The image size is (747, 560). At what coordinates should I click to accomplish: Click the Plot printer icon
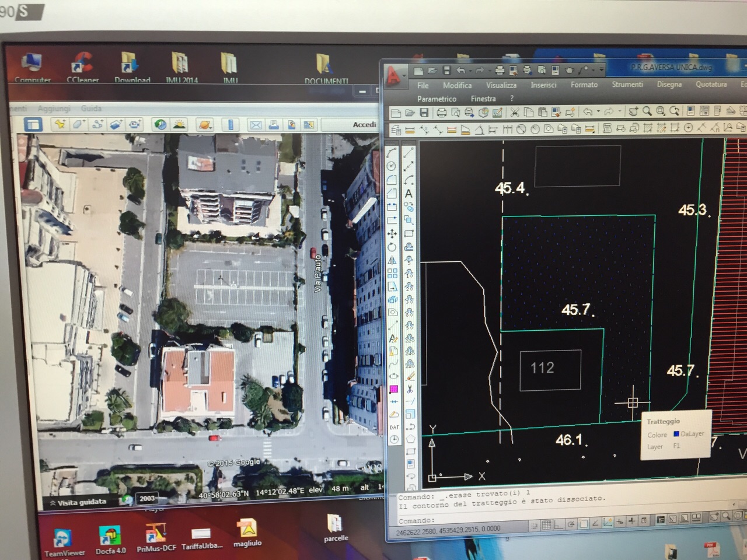point(442,112)
